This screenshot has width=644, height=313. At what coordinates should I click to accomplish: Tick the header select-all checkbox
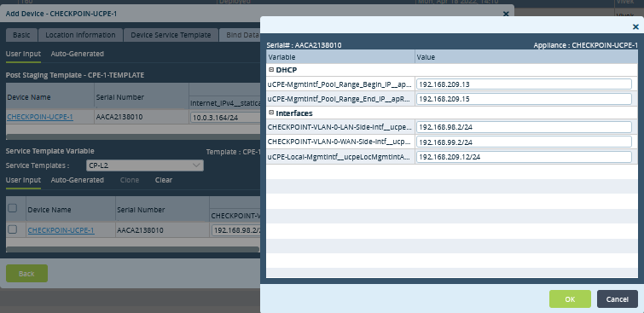(x=13, y=208)
